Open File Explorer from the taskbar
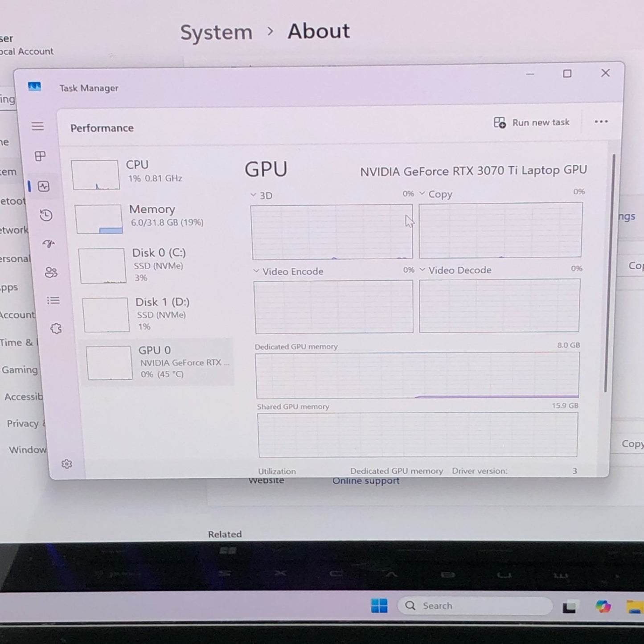This screenshot has height=644, width=644. 635,607
